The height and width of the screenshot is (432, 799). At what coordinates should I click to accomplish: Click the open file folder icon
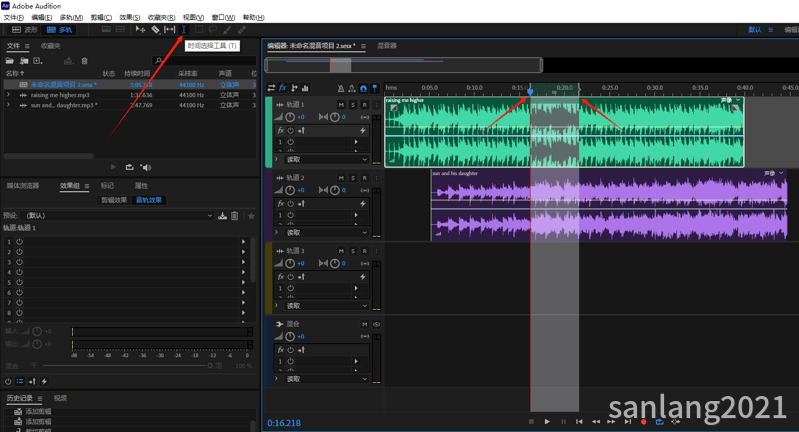10,61
